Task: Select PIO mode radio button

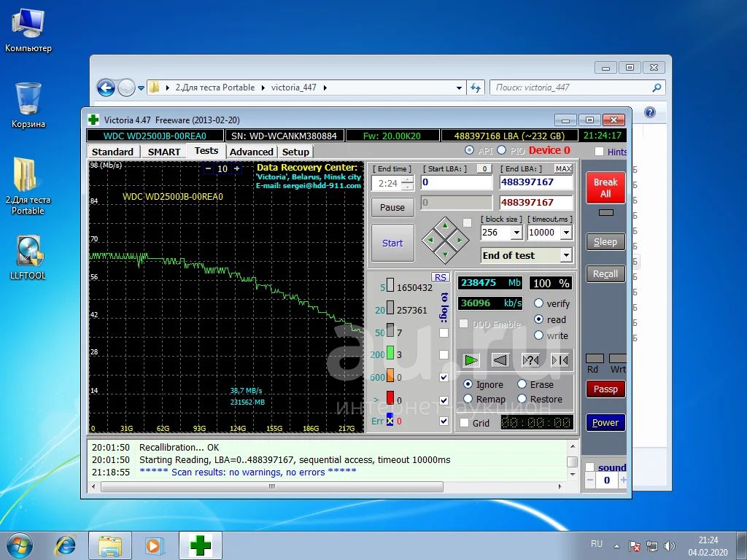Action: (502, 150)
